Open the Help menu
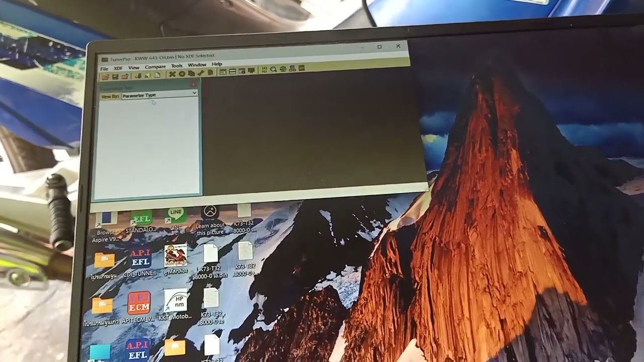644x362 pixels. [217, 64]
